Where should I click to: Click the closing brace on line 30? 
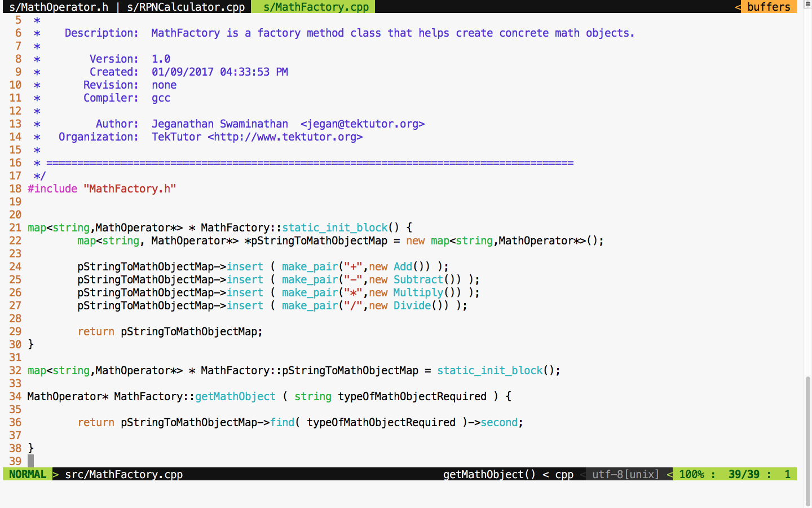pos(30,344)
